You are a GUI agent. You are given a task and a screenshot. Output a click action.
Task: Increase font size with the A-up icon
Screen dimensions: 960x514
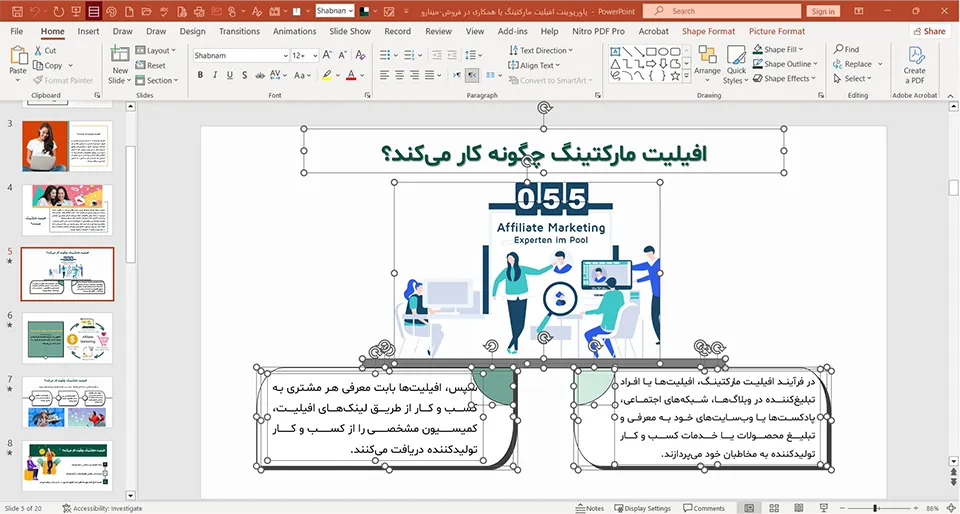(x=328, y=55)
